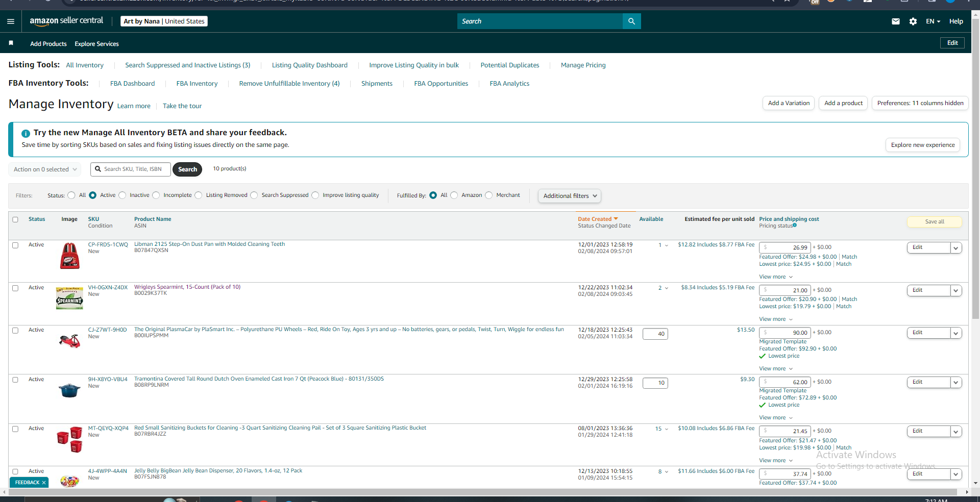
Task: Open the settings gear icon
Action: (913, 21)
